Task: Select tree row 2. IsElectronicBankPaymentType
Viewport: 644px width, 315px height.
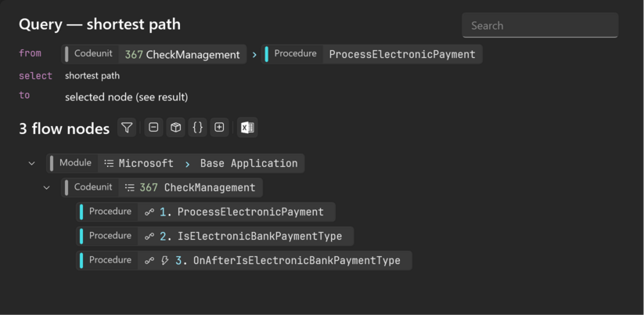Action: click(x=215, y=237)
